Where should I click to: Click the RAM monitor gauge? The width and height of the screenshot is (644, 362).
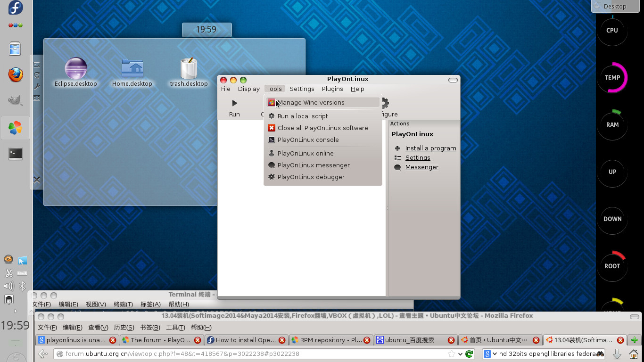click(x=612, y=124)
